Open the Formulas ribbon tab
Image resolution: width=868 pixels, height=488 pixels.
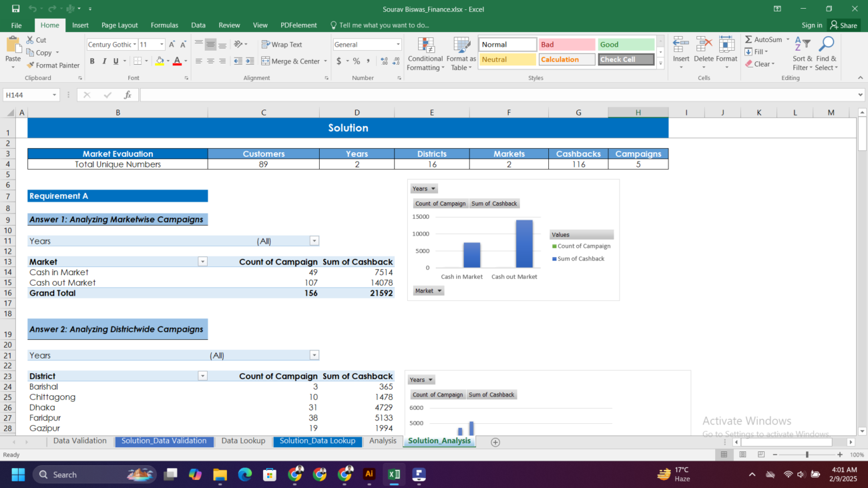pos(164,25)
